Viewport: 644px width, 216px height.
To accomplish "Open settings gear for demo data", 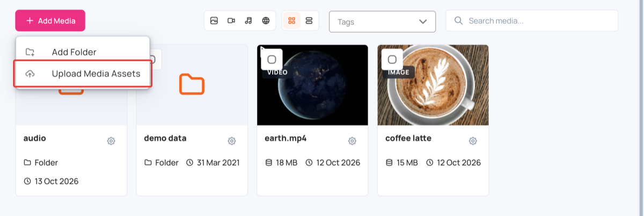I will (x=232, y=141).
